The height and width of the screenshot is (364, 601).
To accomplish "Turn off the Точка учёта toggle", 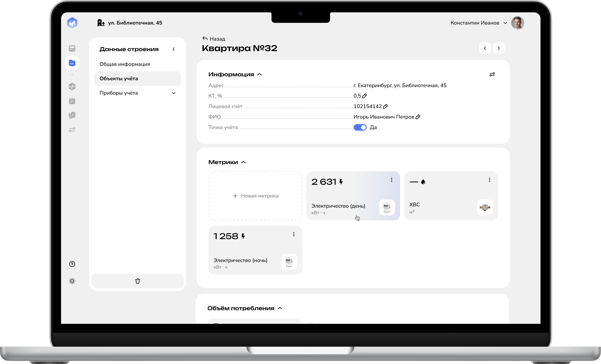I will (360, 128).
